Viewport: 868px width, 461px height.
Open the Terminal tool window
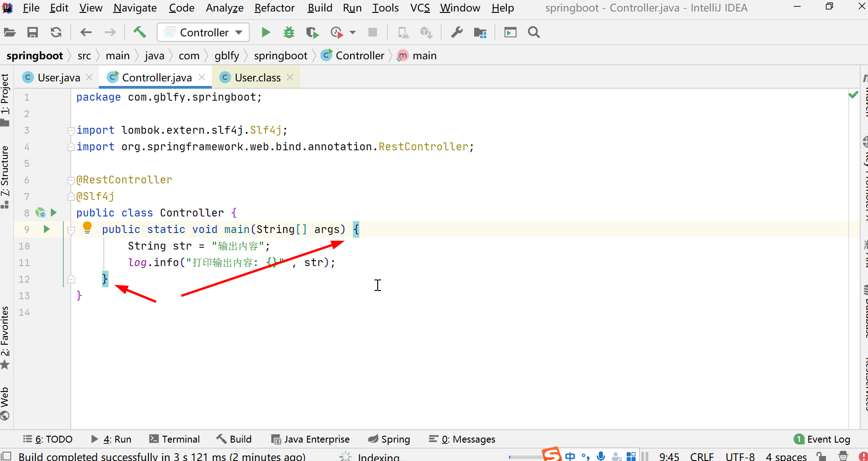175,439
